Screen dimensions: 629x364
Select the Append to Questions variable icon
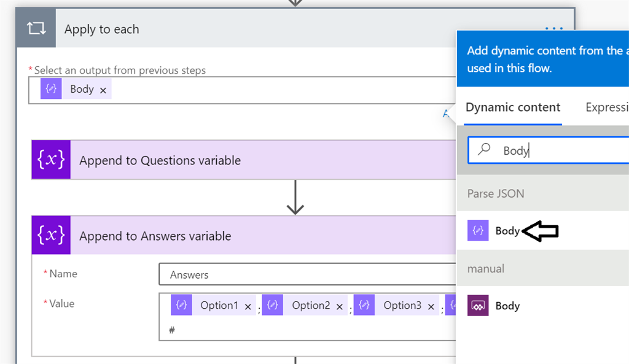point(51,160)
